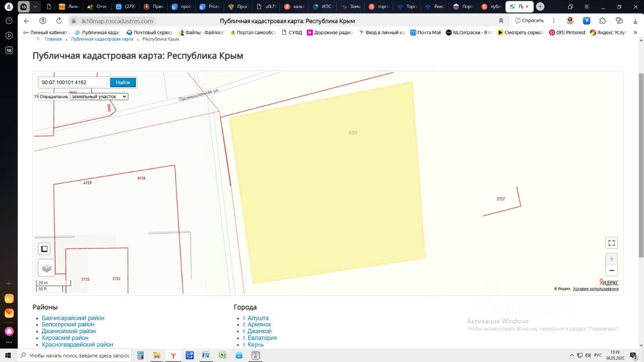Click the Yandex home icon beside back
The image size is (644, 362).
43,21
